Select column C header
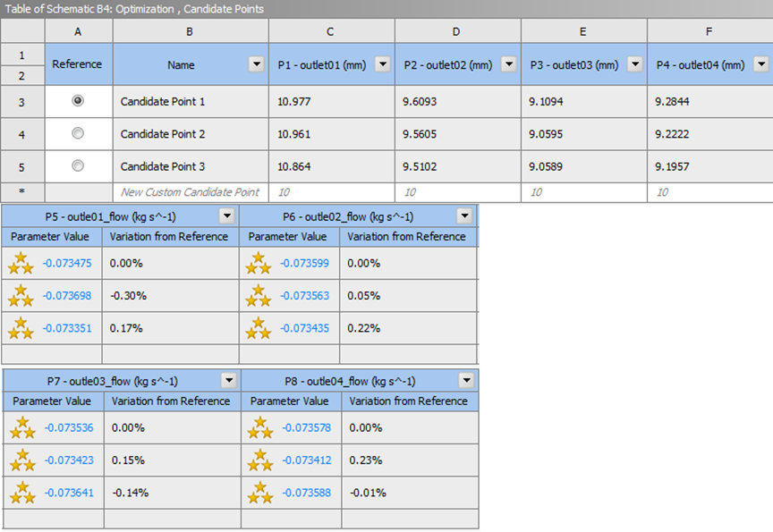773x532 pixels. pos(331,31)
